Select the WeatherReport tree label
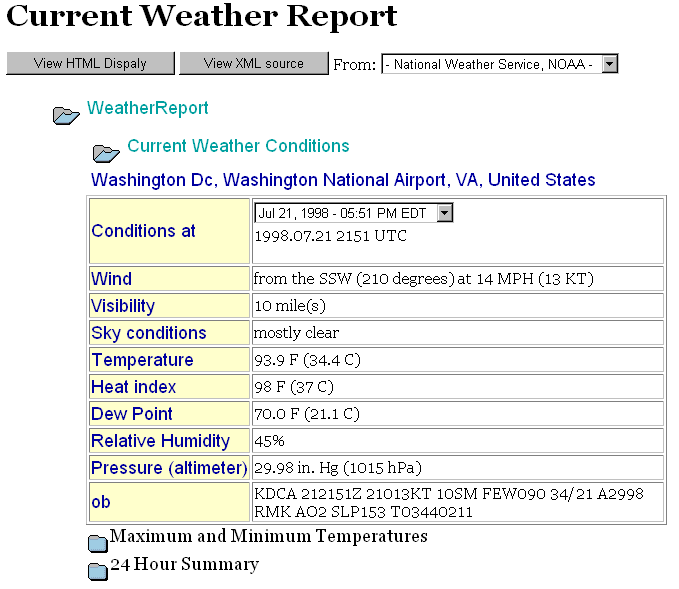 pyautogui.click(x=148, y=108)
